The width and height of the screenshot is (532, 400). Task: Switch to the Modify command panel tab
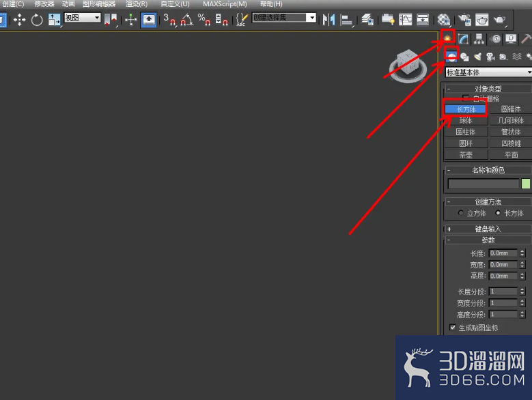point(463,39)
